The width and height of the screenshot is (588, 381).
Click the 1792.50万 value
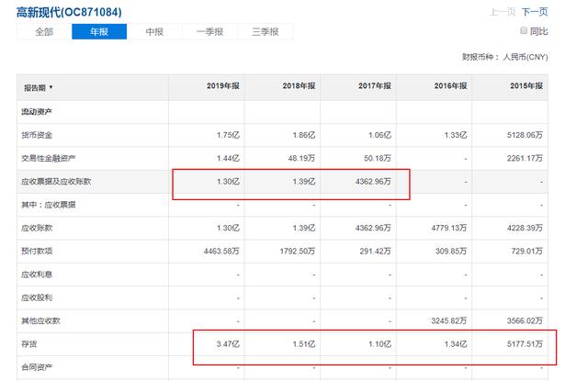click(x=298, y=251)
